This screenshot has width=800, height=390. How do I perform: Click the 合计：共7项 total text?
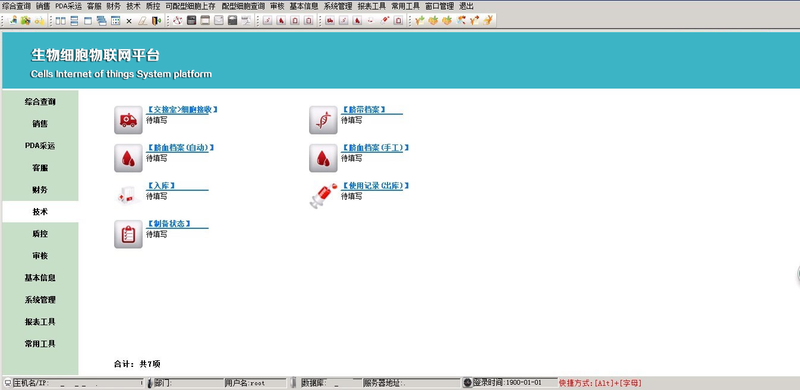[x=137, y=364]
